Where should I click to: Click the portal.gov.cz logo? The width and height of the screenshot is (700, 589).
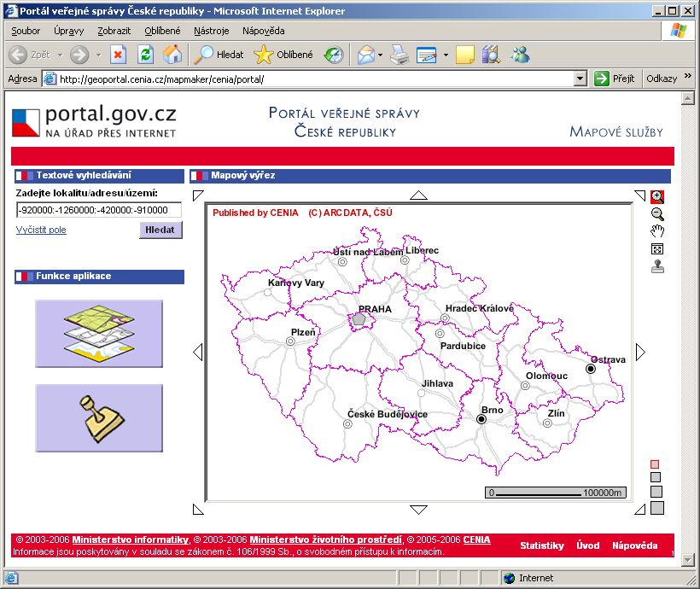(x=94, y=120)
